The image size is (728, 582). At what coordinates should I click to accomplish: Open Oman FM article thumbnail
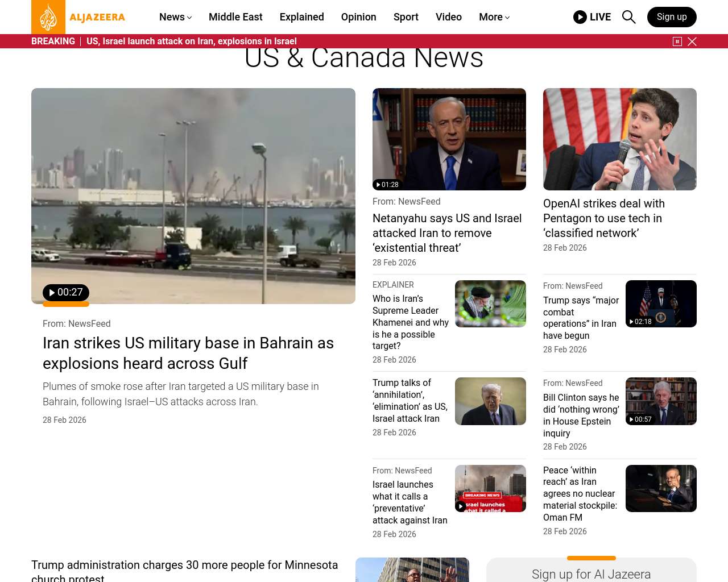660,488
